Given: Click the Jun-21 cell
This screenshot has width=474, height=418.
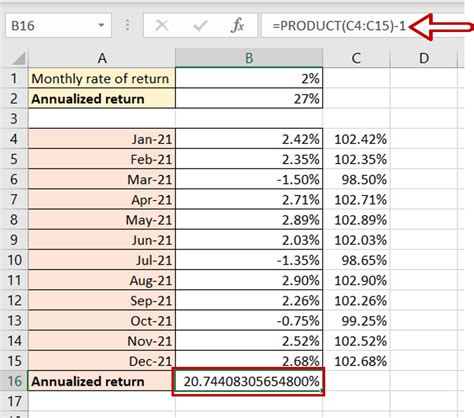Looking at the screenshot, I should [102, 240].
